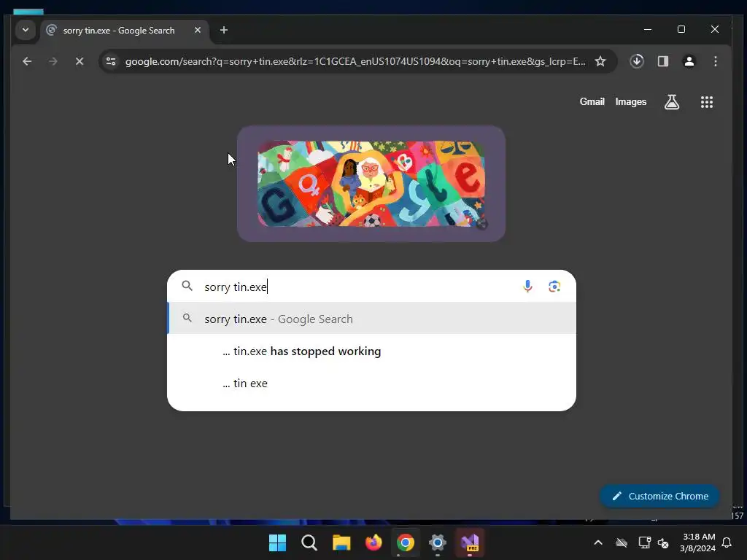Open Windows taskbar Search
The width and height of the screenshot is (747, 560).
click(x=309, y=542)
